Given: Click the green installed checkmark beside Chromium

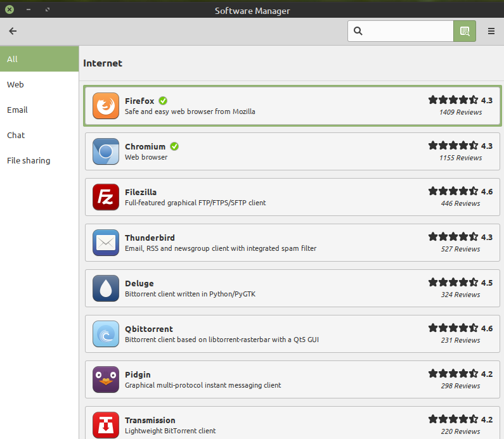Looking at the screenshot, I should [x=174, y=146].
